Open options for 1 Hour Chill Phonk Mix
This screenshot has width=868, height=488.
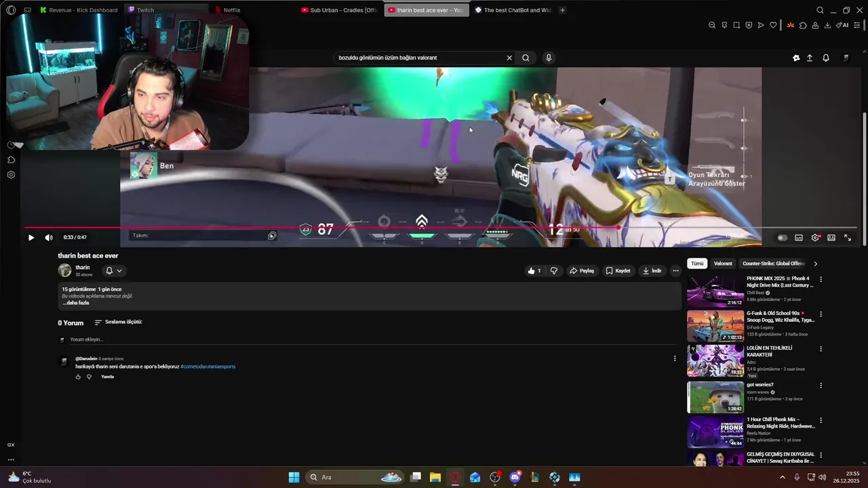click(821, 420)
